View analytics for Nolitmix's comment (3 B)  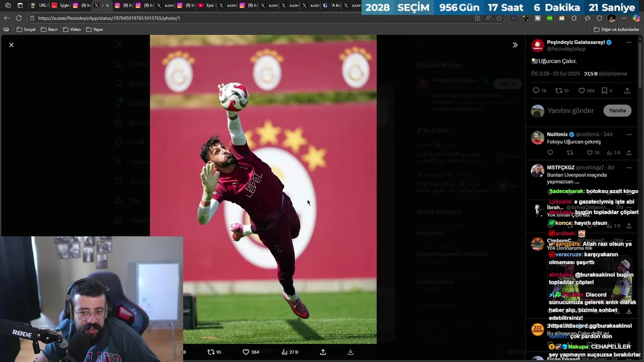pos(613,153)
